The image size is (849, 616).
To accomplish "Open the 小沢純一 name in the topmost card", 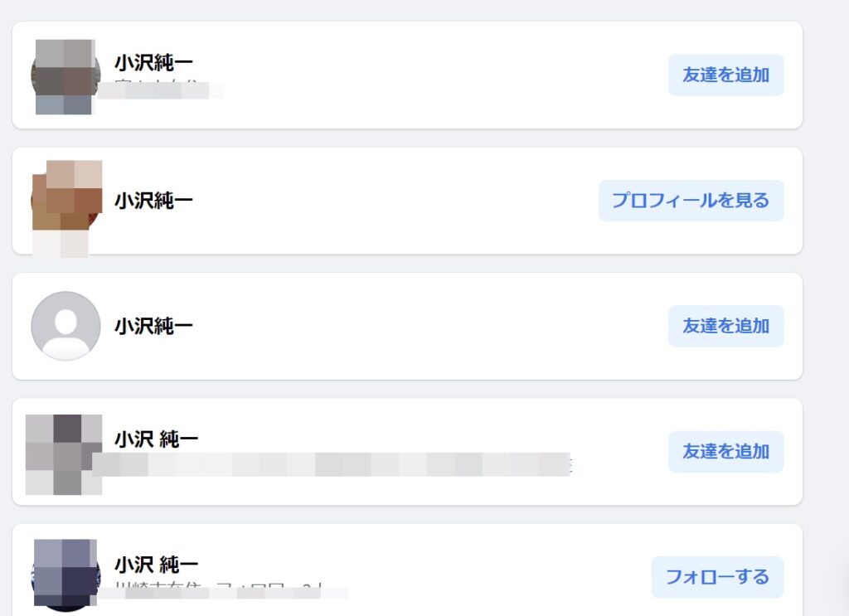I will point(153,63).
